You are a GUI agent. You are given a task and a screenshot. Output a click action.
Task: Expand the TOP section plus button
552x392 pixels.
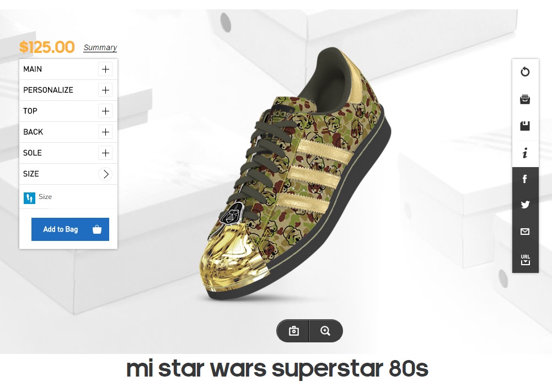[x=105, y=111]
